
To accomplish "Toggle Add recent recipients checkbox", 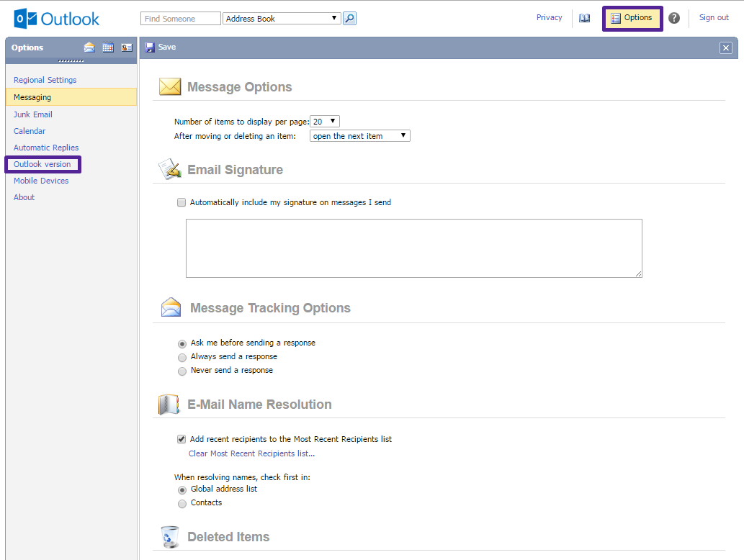I will point(181,439).
